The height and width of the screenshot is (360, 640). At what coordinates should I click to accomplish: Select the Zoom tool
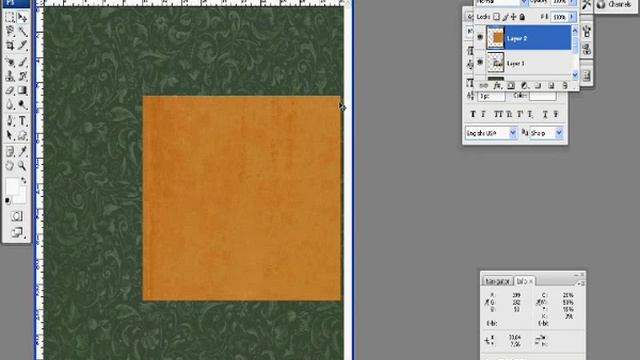pyautogui.click(x=22, y=166)
